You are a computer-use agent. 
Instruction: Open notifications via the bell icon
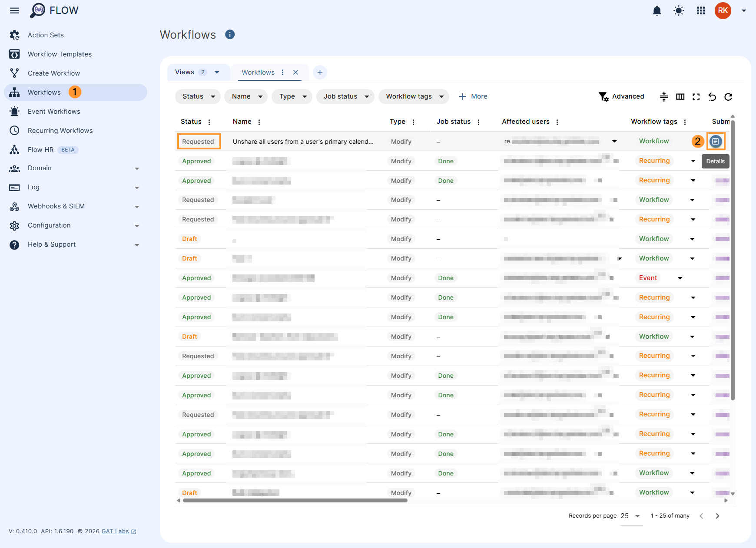pos(657,10)
